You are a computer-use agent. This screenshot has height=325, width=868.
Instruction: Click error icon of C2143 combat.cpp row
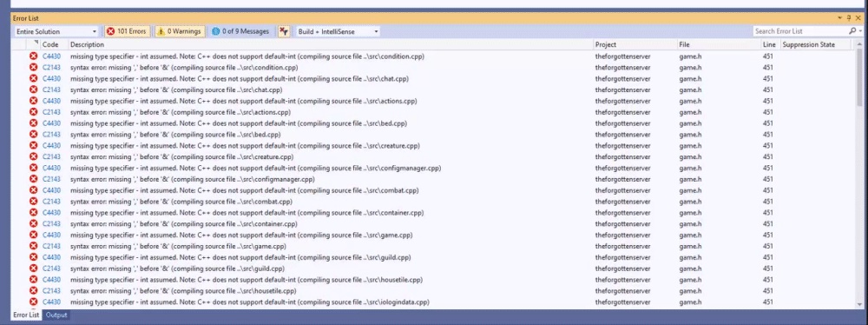point(33,202)
